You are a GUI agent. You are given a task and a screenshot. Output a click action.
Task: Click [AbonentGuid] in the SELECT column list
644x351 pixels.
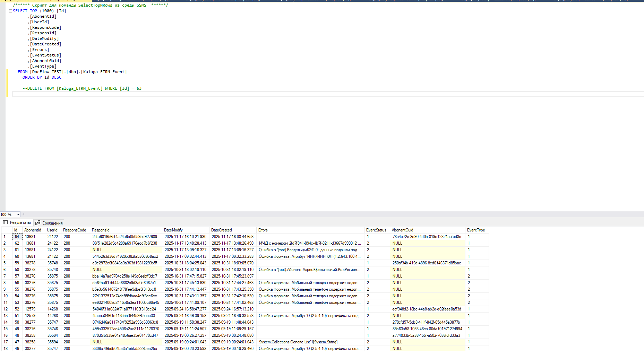click(45, 61)
